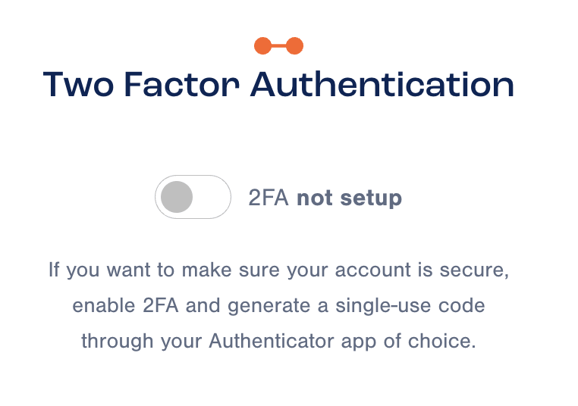Viewport: 578px width, 406px height.
Task: Click the description line starting "If you want"
Action: (279, 270)
